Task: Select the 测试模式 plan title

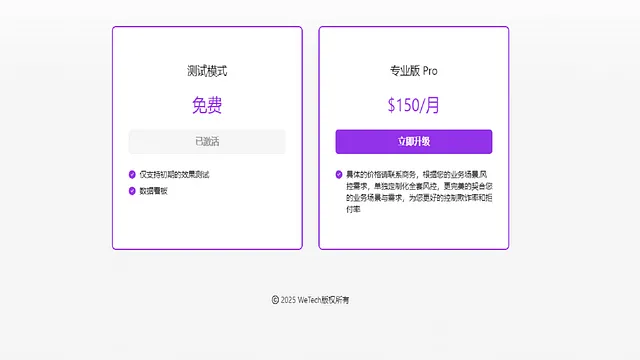Action: [207, 71]
